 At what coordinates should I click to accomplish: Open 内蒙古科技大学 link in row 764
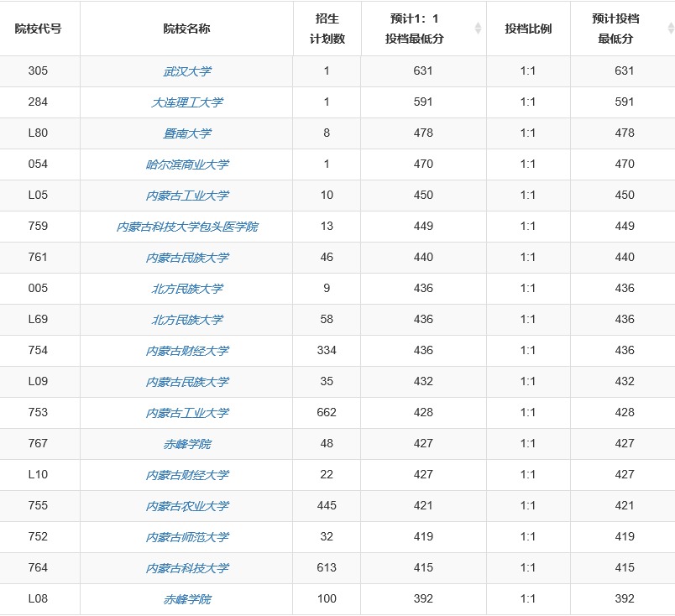[186, 568]
